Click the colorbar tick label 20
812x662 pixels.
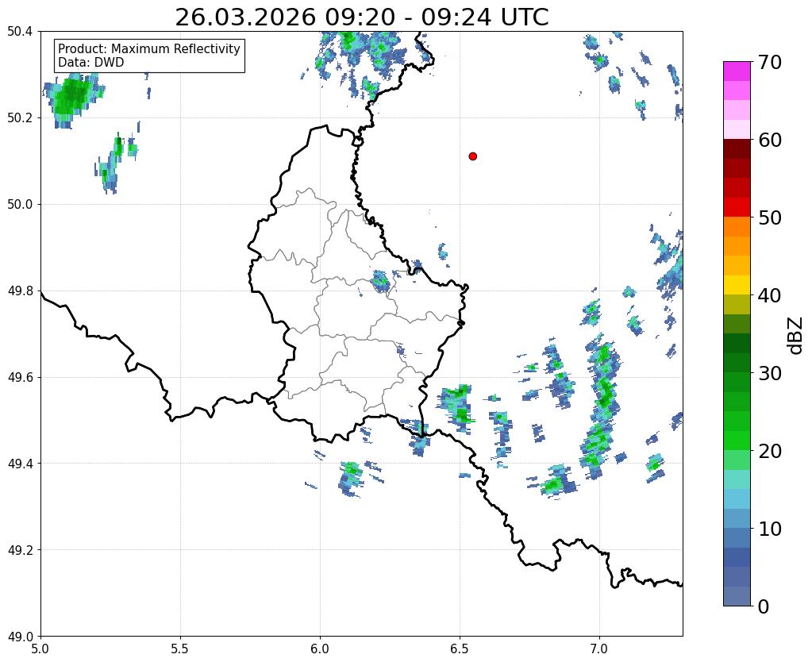pos(770,451)
